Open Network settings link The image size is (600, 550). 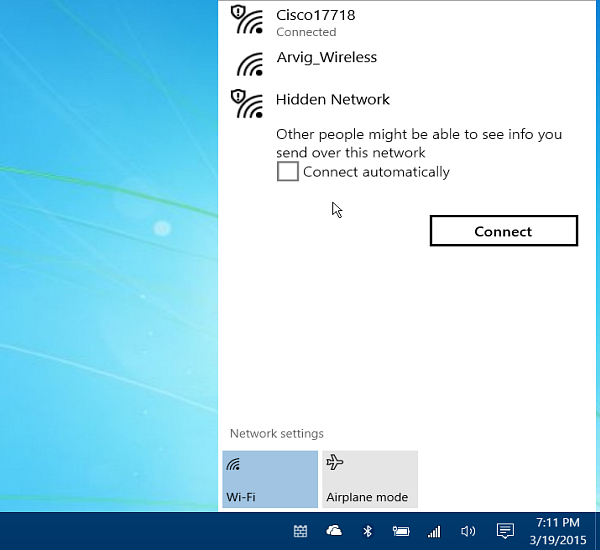point(277,434)
